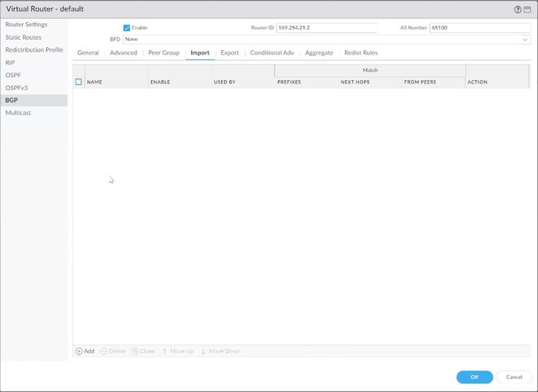Viewport: 538px width, 392px height.
Task: Click the Add plus icon
Action: (79, 351)
